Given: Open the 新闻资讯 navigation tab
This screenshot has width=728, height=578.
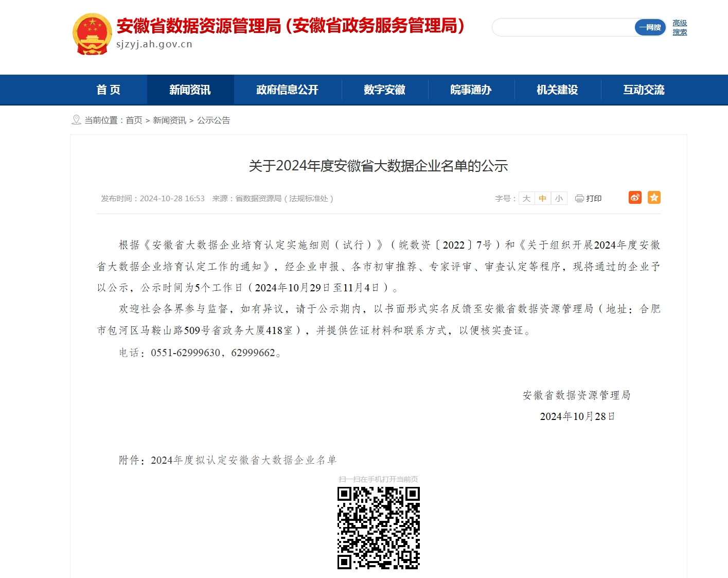Looking at the screenshot, I should tap(190, 90).
